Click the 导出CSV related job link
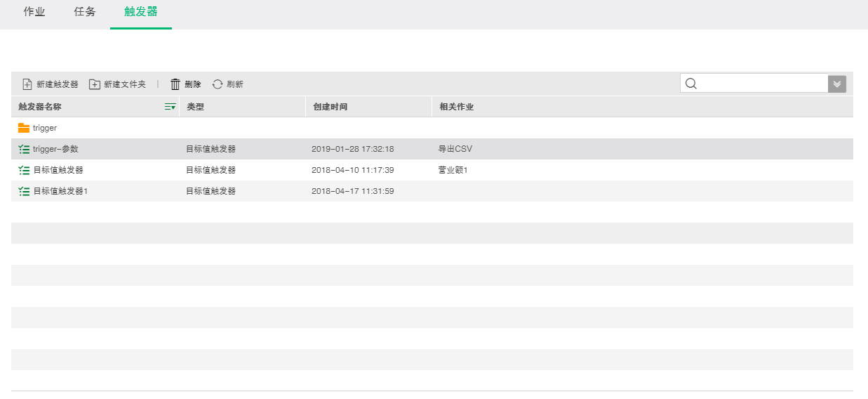 455,149
